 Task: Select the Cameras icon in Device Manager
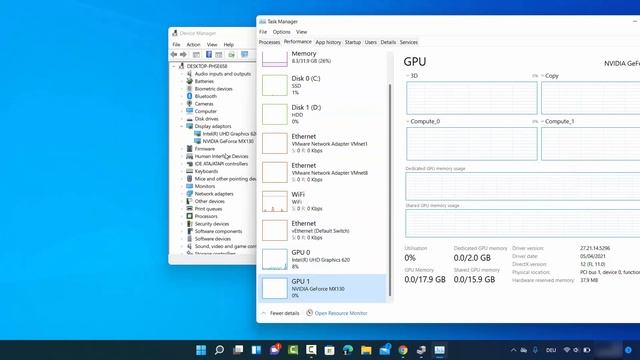(189, 104)
